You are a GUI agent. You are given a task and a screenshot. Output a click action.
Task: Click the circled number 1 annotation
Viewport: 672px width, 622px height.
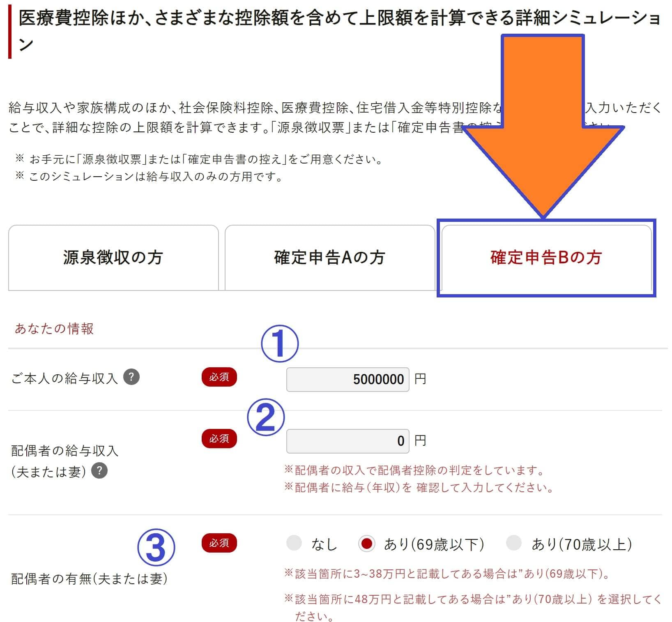(279, 343)
